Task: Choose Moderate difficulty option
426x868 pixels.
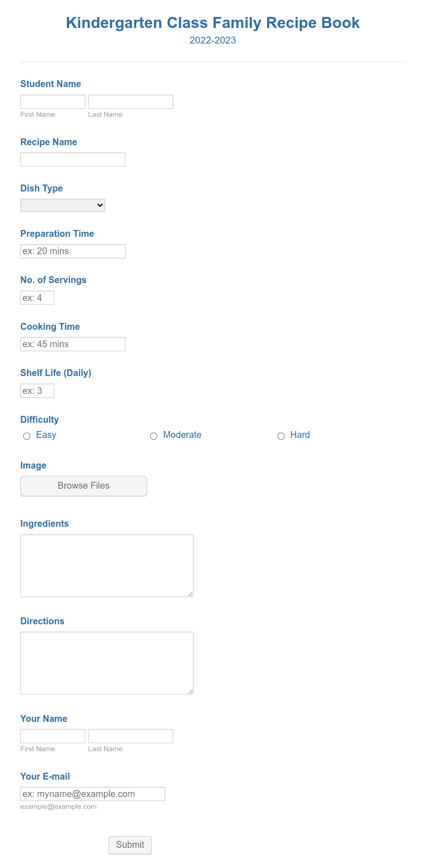Action: 154,436
